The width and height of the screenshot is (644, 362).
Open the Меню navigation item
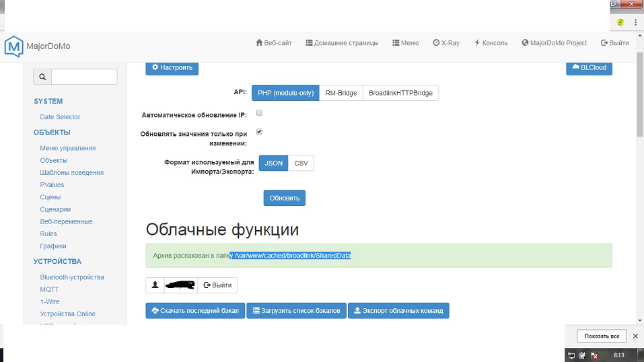click(405, 43)
